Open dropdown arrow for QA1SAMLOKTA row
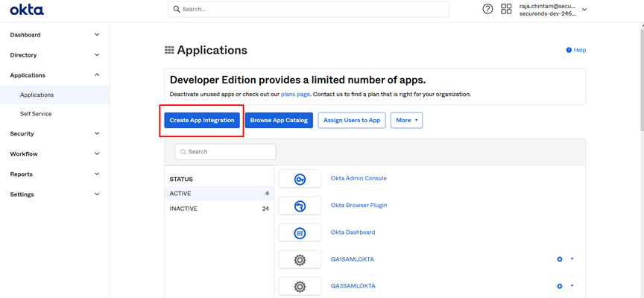Viewport: 644px width, 298px height. pyautogui.click(x=572, y=259)
